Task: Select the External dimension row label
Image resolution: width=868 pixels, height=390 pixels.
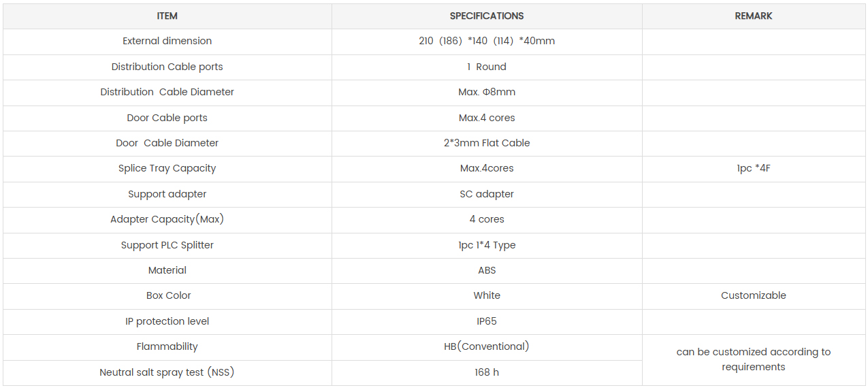Action: [x=167, y=42]
